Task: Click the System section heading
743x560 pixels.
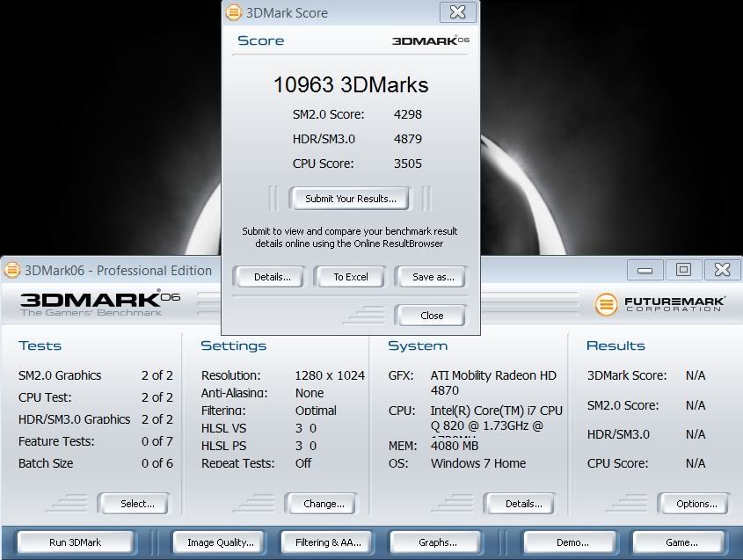Action: click(418, 345)
